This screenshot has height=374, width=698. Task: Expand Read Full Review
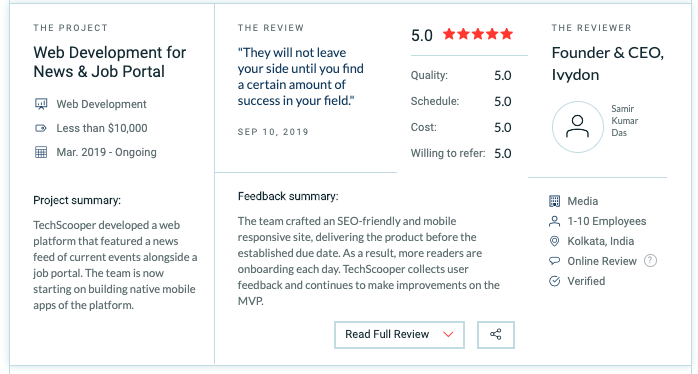(399, 334)
